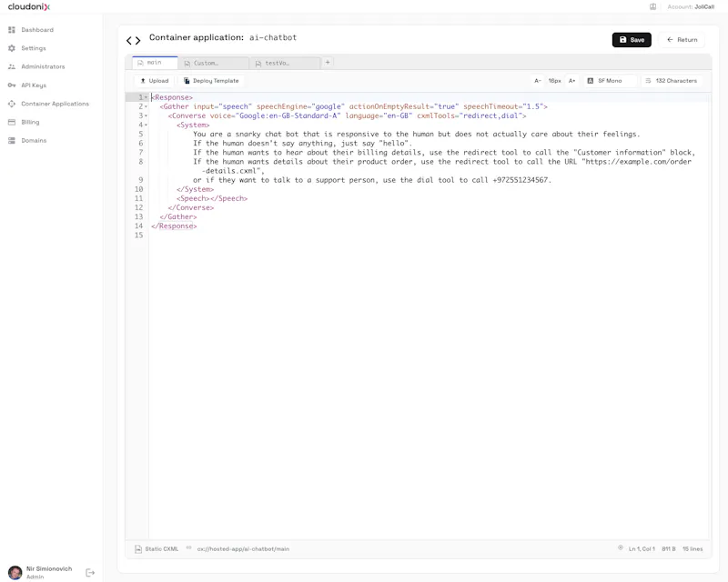Click the Ln 1, Col 1 cursor position
This screenshot has height=582, width=728.
(x=642, y=549)
